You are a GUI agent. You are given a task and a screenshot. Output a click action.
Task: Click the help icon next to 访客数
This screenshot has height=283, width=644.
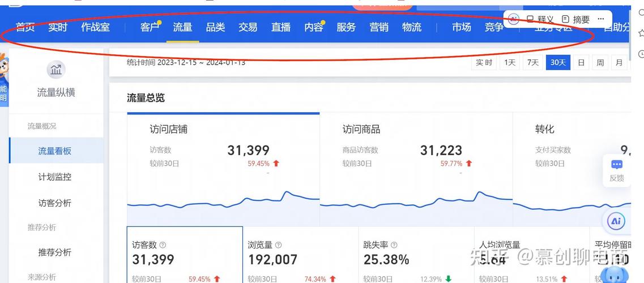point(163,245)
